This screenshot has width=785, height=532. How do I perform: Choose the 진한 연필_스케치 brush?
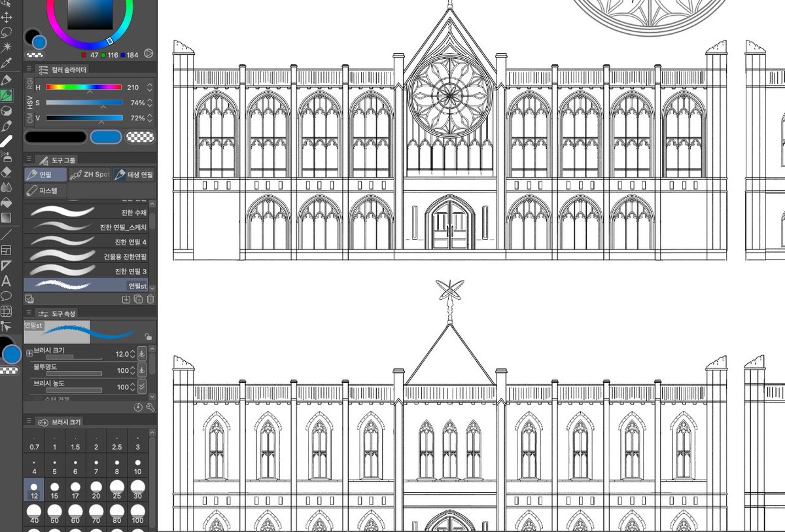coord(86,227)
